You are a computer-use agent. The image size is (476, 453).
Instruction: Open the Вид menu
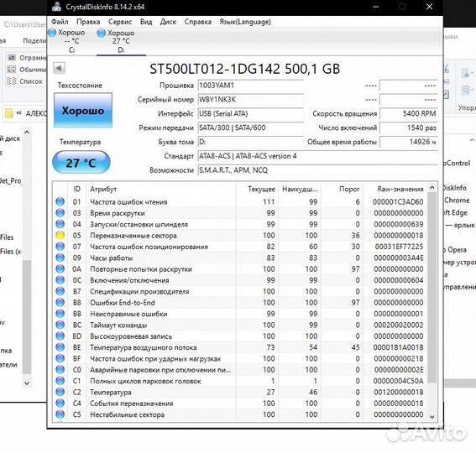[x=146, y=22]
